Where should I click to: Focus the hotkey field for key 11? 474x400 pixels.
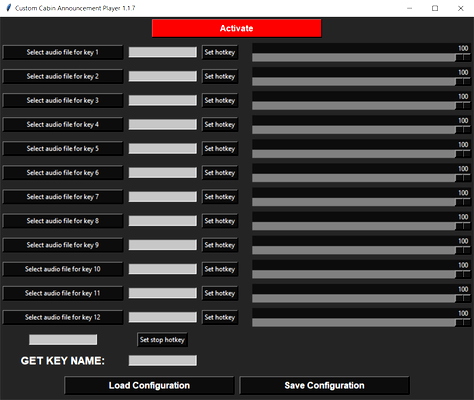click(x=163, y=293)
